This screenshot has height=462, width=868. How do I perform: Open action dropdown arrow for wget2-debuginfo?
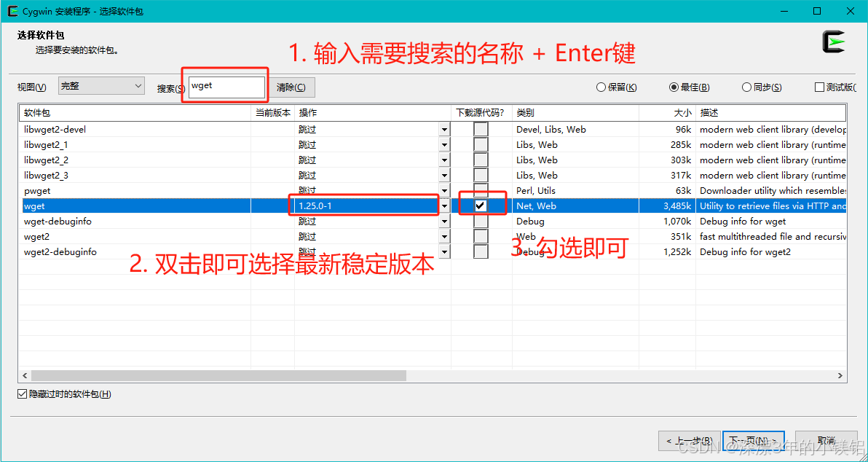(x=444, y=252)
